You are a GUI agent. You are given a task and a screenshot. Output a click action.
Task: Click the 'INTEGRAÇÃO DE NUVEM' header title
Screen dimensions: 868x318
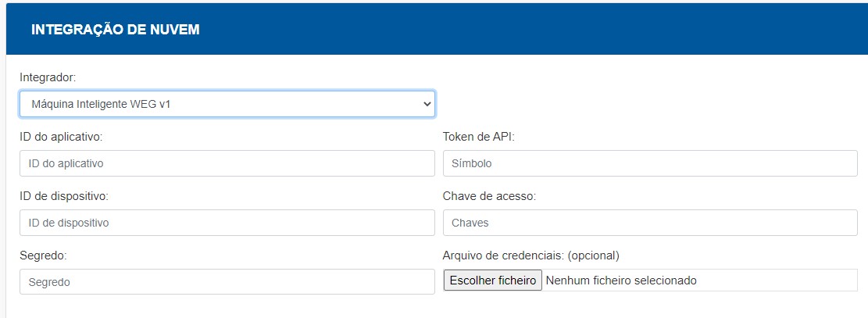(116, 30)
